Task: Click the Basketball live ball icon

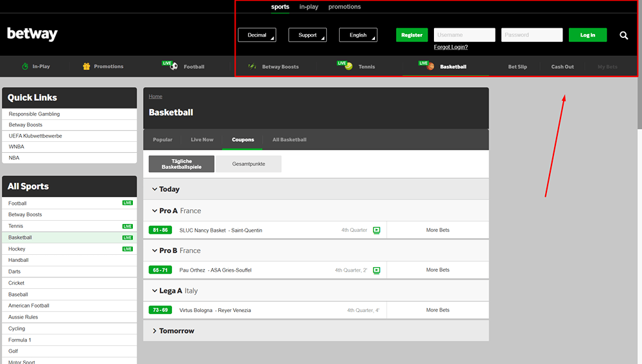Action: (426, 65)
